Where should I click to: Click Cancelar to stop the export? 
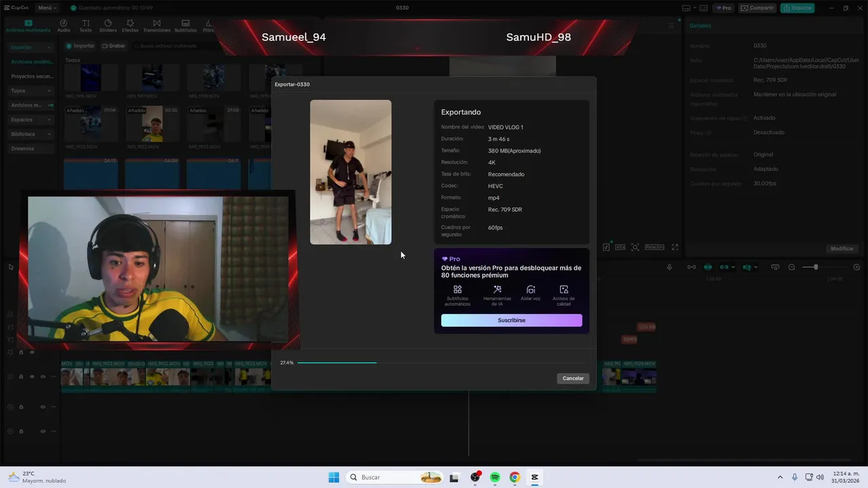pyautogui.click(x=573, y=378)
